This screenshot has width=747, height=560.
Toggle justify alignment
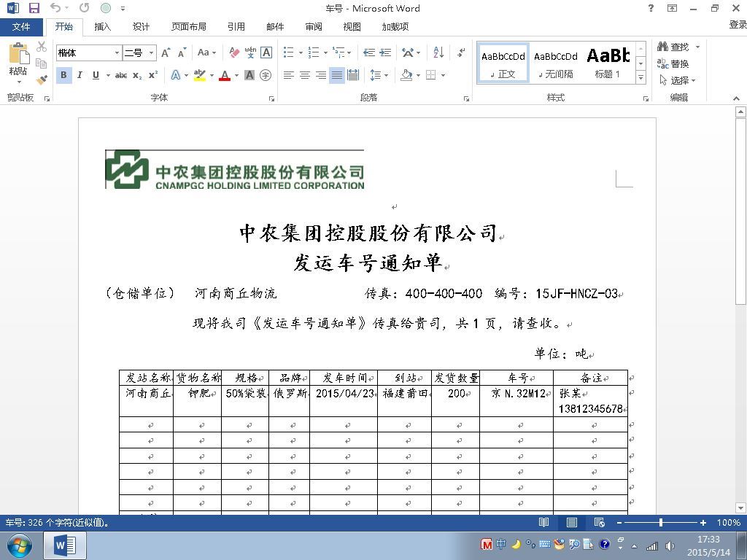(x=337, y=75)
